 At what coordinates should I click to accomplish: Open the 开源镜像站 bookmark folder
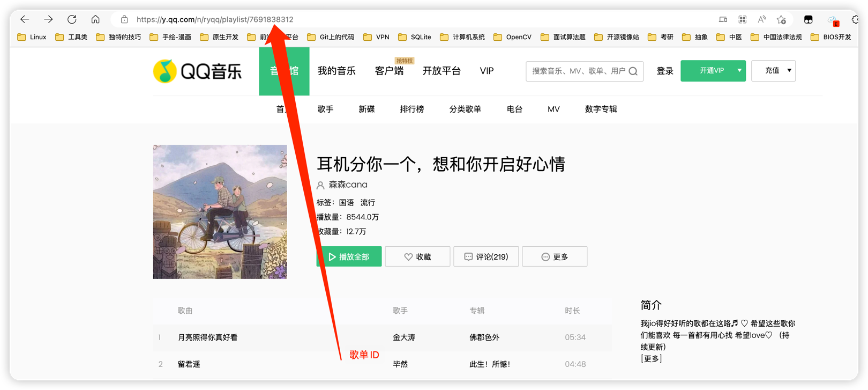click(x=616, y=37)
